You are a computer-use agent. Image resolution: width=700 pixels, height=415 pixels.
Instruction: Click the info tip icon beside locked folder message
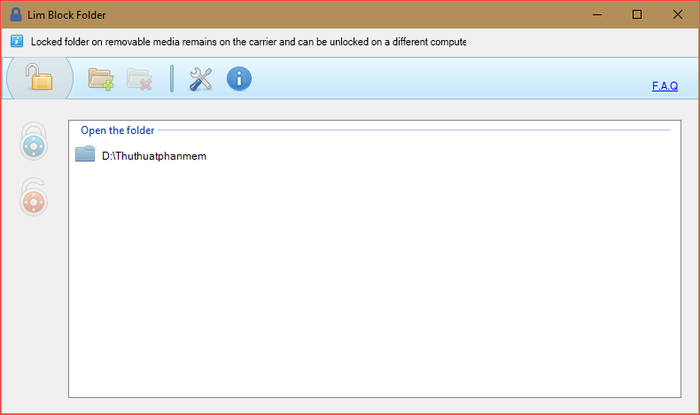pos(17,41)
